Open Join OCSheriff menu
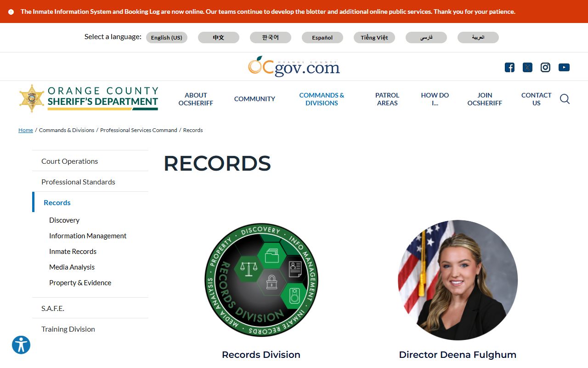This screenshot has height=368, width=588. click(x=485, y=99)
